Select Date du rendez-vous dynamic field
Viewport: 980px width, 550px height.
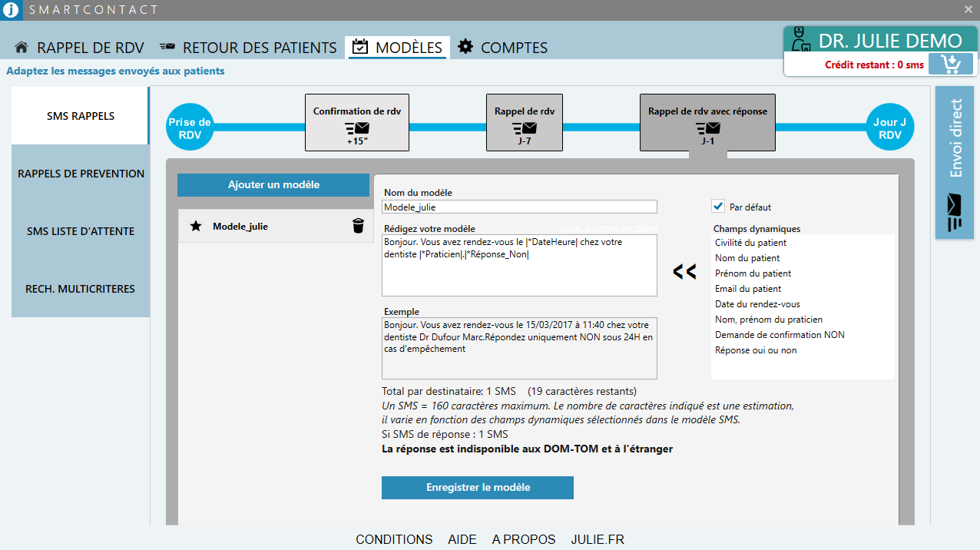[757, 304]
